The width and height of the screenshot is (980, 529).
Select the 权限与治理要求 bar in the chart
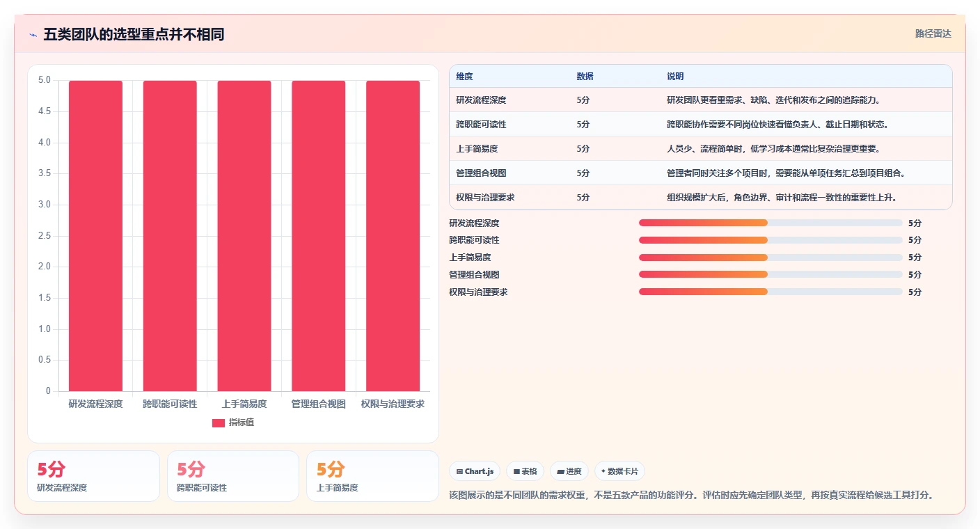click(393, 236)
